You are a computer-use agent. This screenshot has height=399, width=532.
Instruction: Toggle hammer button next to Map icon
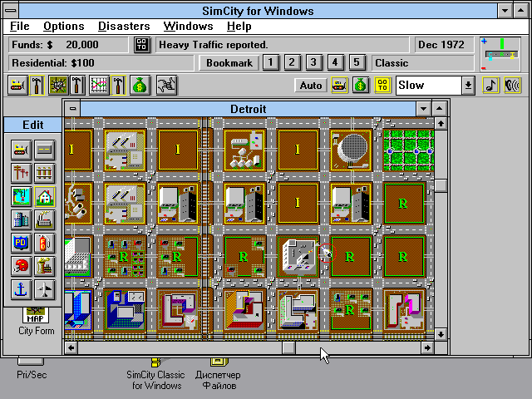[x=77, y=85]
